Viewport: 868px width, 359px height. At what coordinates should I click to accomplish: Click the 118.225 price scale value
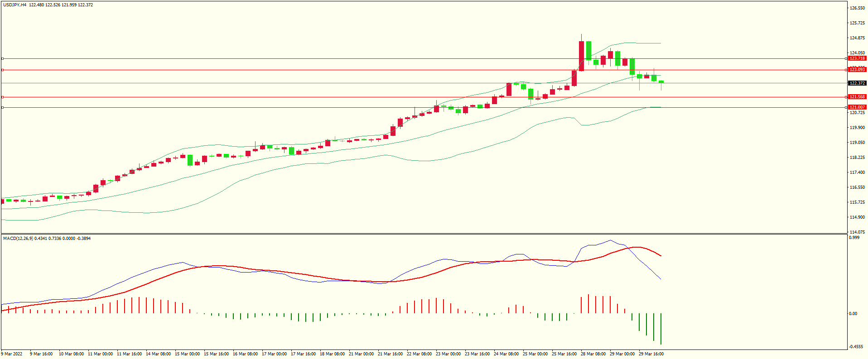pos(857,158)
